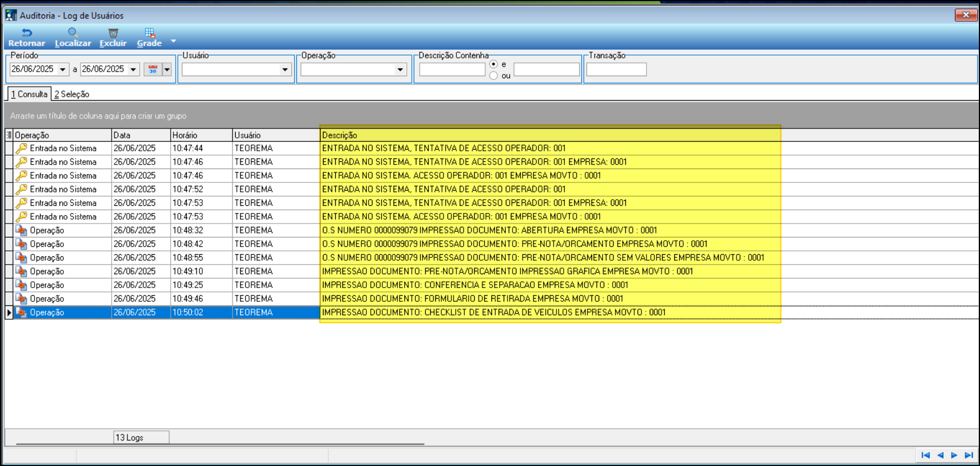Go to next record arrow
The image size is (980, 466).
tap(954, 455)
